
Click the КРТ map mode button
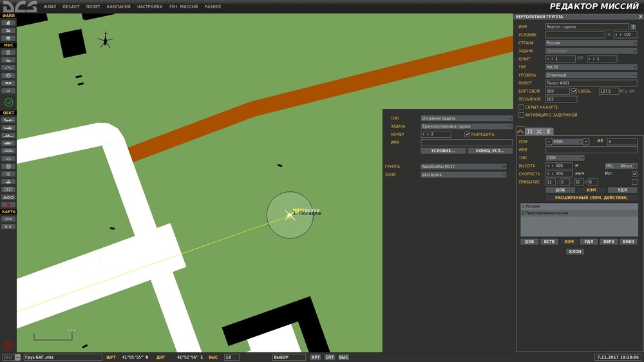pos(316,357)
